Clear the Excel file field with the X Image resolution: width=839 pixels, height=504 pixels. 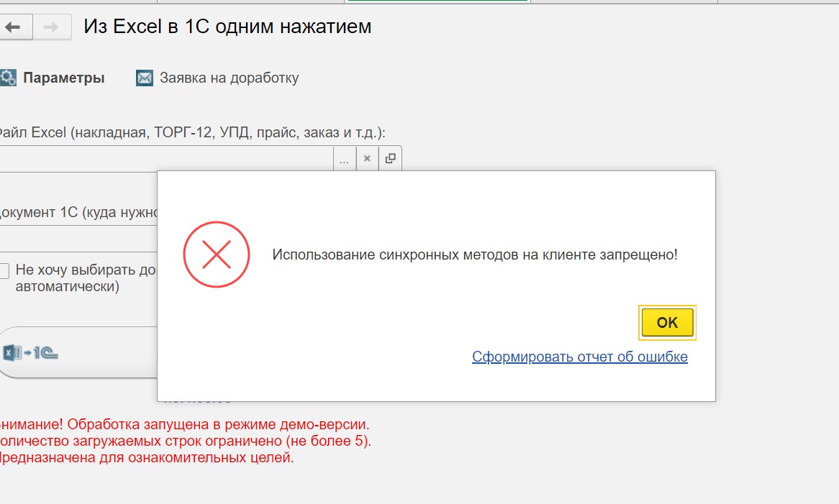[367, 159]
